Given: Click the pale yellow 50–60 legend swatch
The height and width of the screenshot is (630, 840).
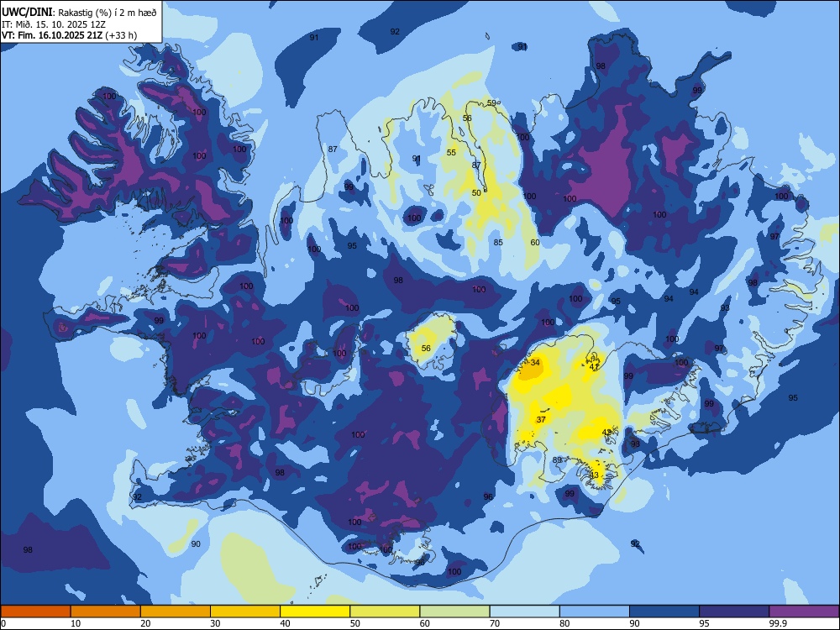Looking at the screenshot, I should coord(385,612).
